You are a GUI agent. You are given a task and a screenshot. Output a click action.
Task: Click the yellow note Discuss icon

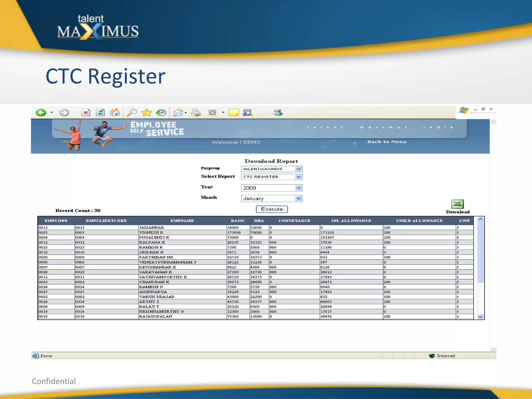tap(234, 112)
